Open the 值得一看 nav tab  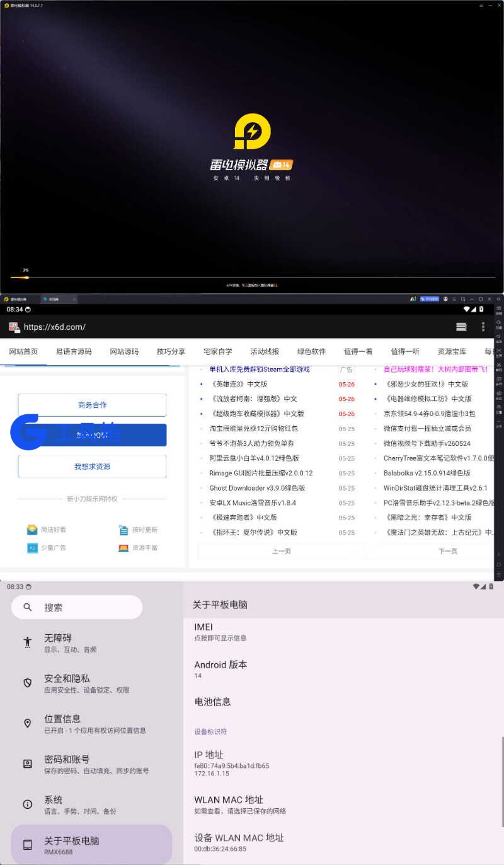[x=358, y=352]
